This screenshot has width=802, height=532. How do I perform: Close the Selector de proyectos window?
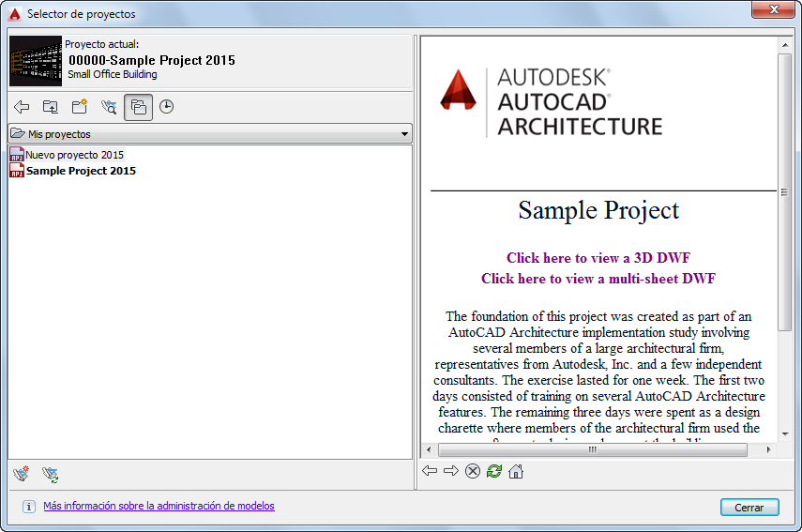coord(774,9)
